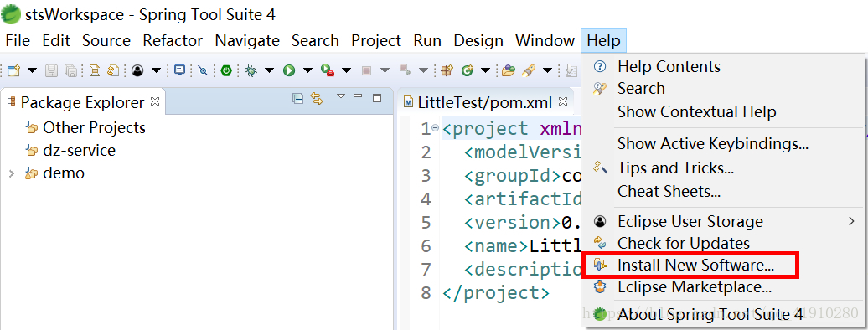Choose Search in the Help dropdown
868x330 pixels.
pyautogui.click(x=723, y=89)
